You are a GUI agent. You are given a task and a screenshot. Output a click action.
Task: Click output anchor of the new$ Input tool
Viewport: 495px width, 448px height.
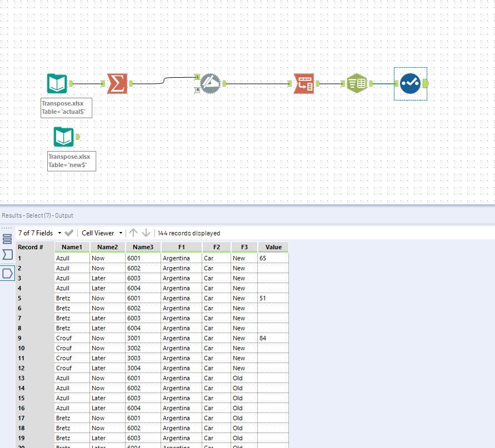point(78,137)
